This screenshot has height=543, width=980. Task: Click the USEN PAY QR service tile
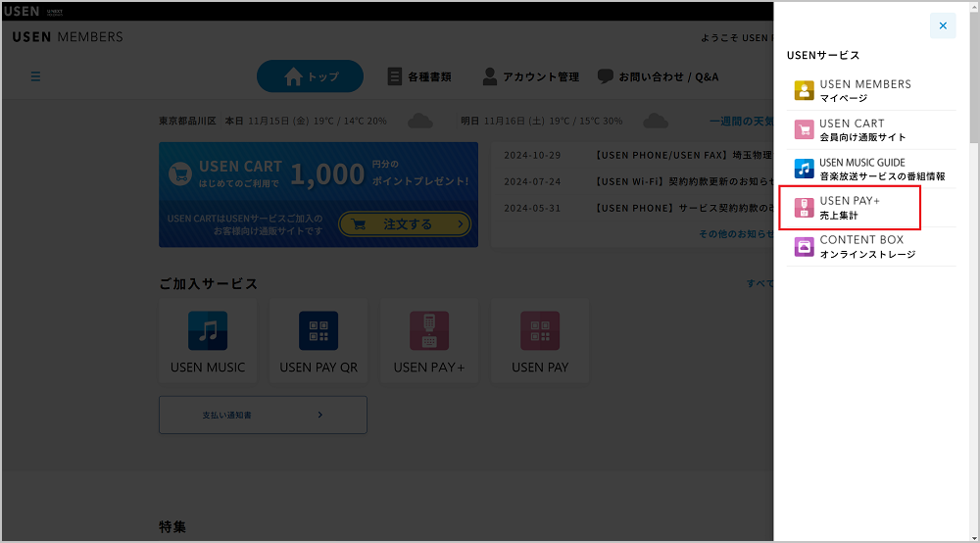tap(318, 340)
